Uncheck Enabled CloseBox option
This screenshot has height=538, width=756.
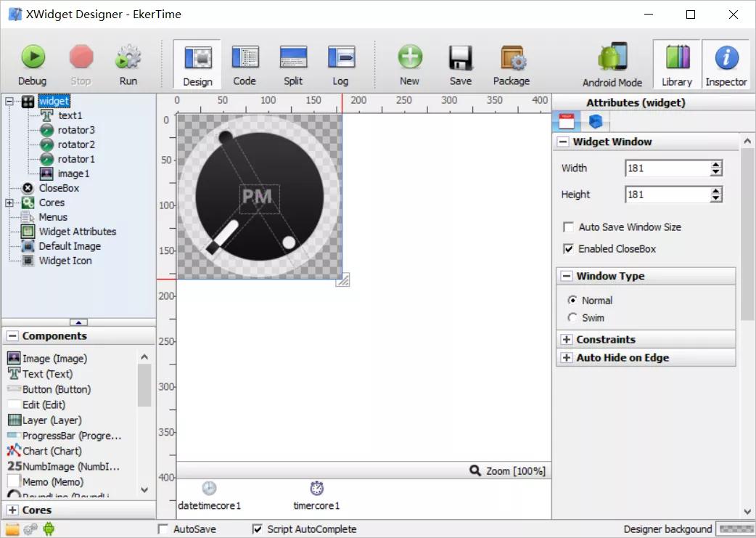[569, 249]
